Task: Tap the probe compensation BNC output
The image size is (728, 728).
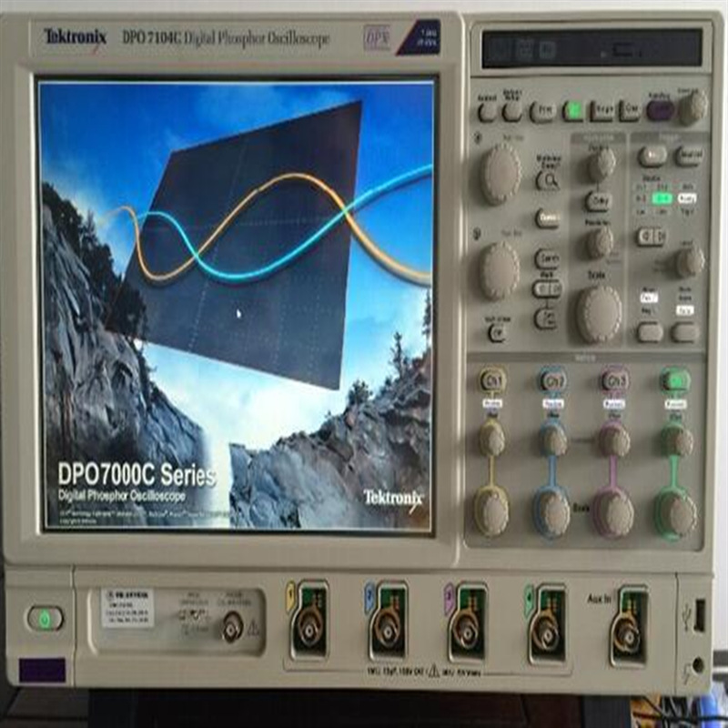Action: click(232, 628)
